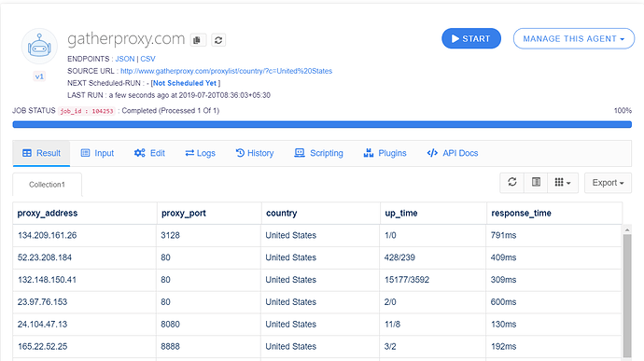Switch to the Input tab

(x=97, y=153)
